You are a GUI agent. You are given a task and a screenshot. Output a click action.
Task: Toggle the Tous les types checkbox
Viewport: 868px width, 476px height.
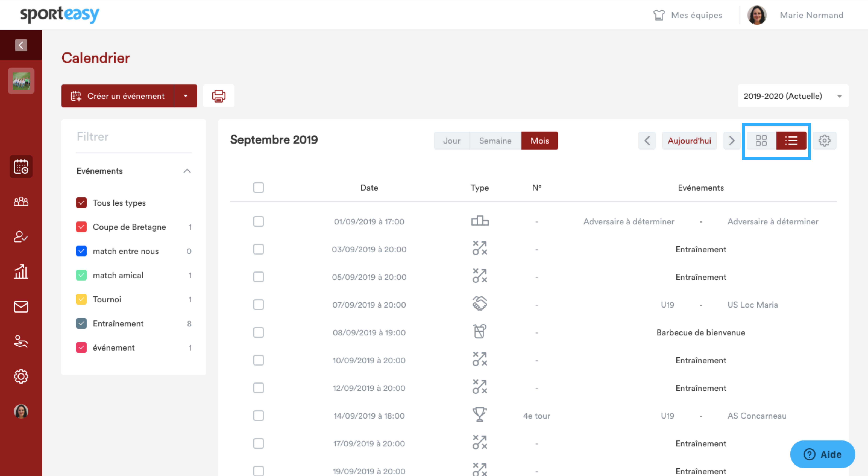(81, 203)
